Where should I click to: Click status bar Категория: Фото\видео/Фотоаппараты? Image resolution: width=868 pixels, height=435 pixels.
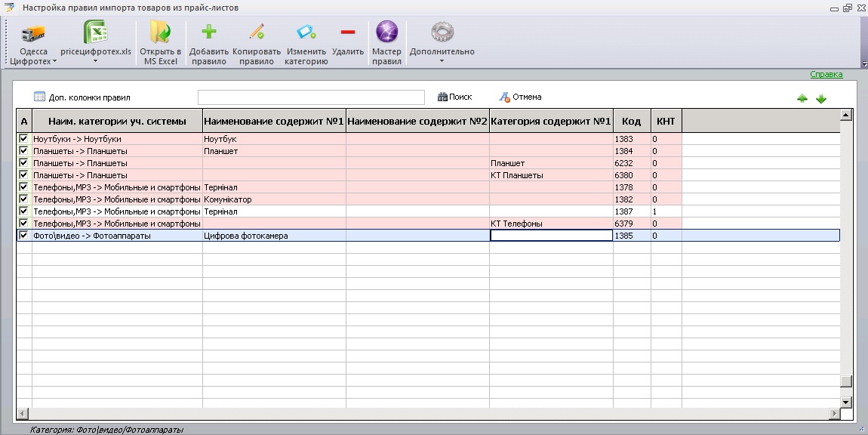coord(106,430)
